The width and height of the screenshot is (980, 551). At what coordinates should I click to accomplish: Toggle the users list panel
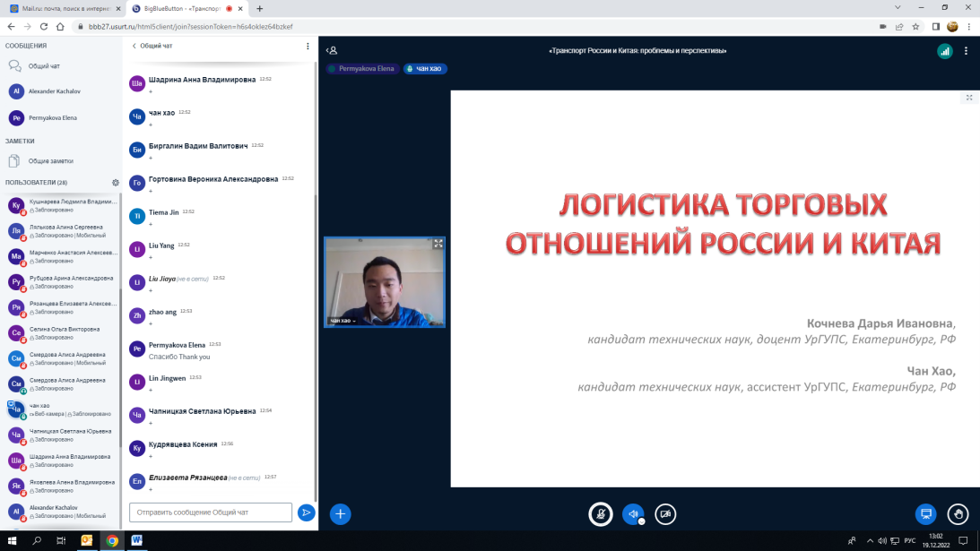click(332, 51)
